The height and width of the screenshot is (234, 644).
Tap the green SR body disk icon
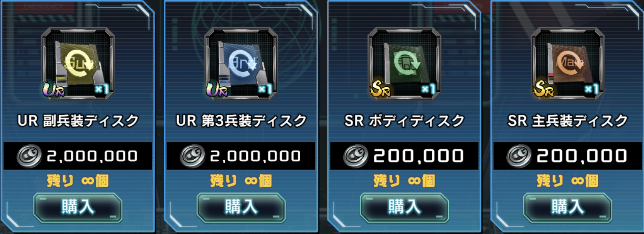coord(404,63)
